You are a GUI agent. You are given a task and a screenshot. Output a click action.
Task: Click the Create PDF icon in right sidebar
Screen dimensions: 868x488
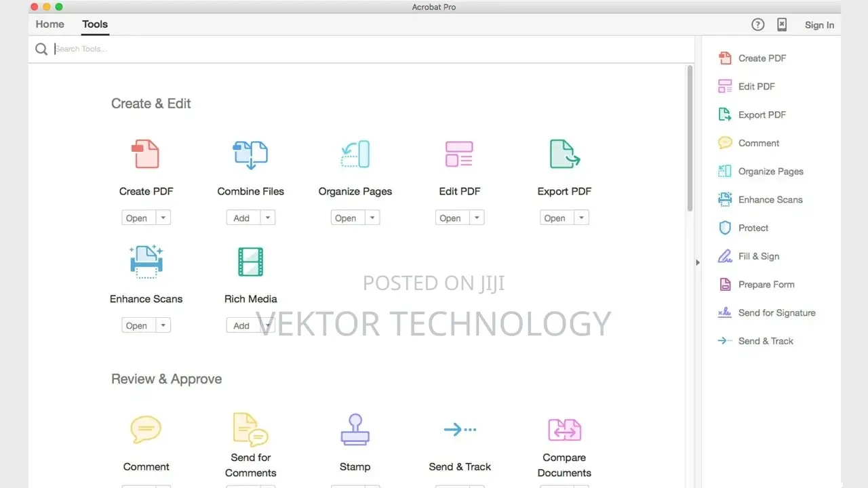coord(725,58)
